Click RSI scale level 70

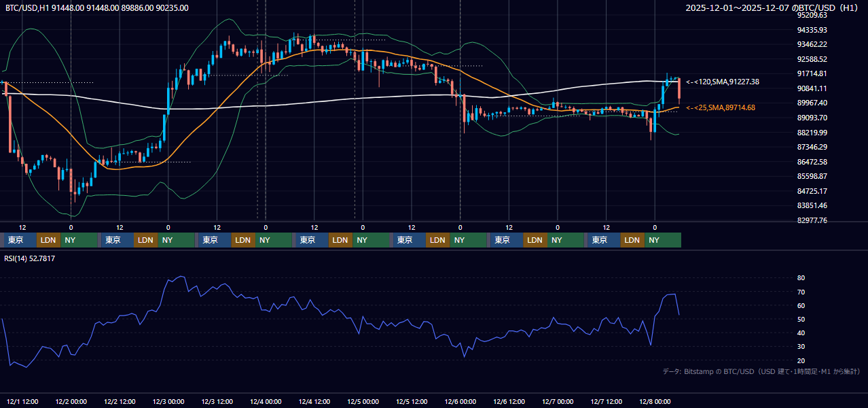click(x=801, y=292)
